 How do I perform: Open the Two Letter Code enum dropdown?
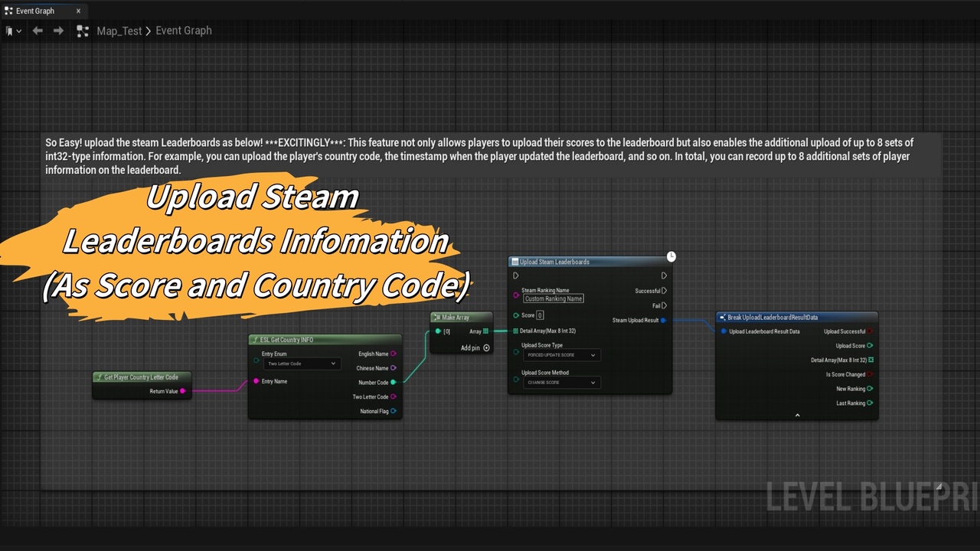[302, 364]
